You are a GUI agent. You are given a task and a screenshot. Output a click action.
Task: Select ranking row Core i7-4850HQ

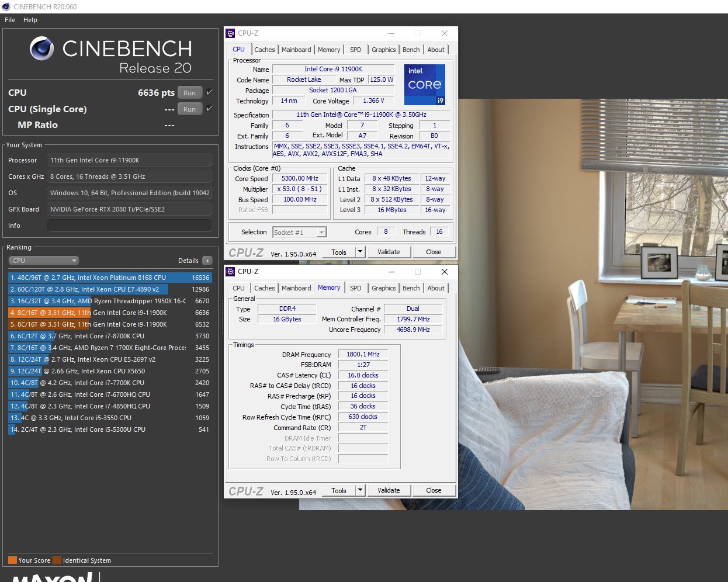pos(110,406)
